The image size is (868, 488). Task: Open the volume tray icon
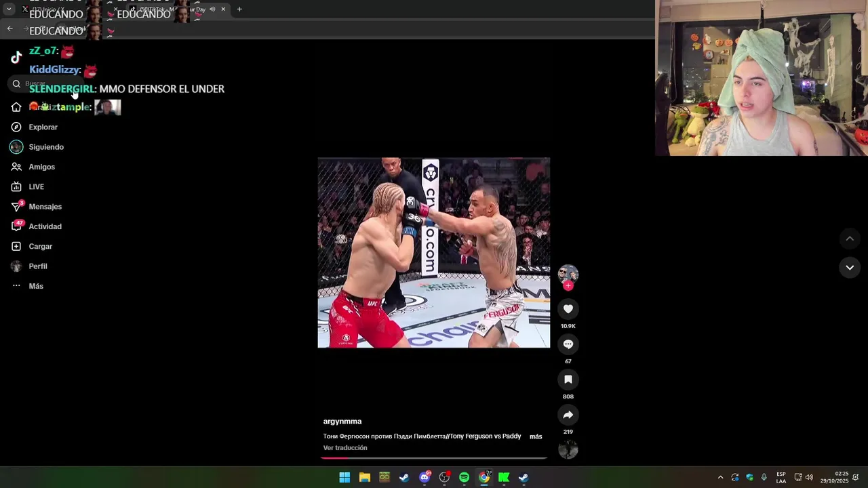[x=809, y=477]
